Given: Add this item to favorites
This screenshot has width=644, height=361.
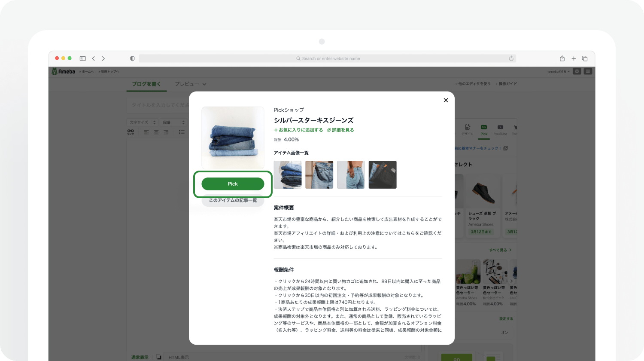Looking at the screenshot, I should 298,130.
